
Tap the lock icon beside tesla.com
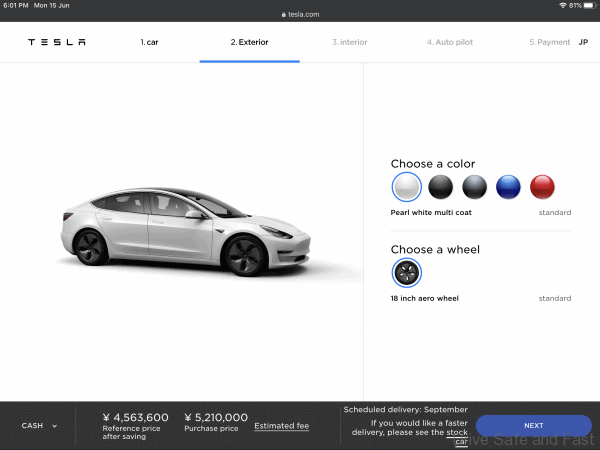point(284,15)
